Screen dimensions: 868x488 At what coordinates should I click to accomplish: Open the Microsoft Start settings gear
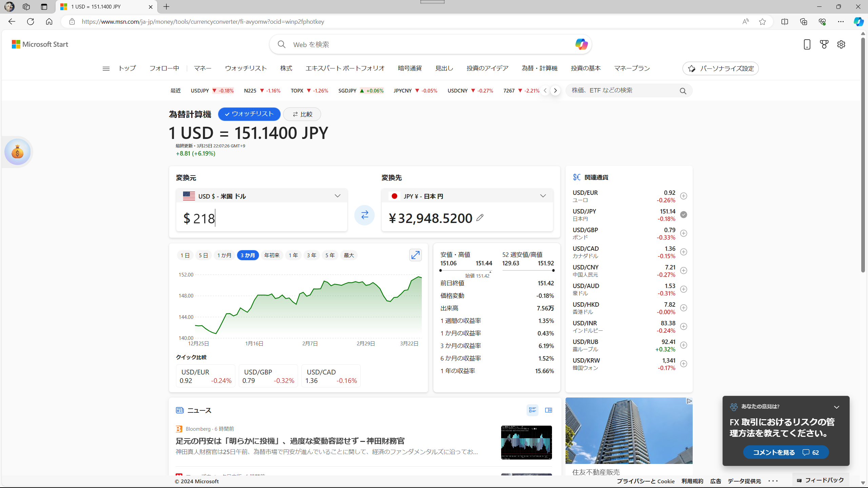(841, 44)
